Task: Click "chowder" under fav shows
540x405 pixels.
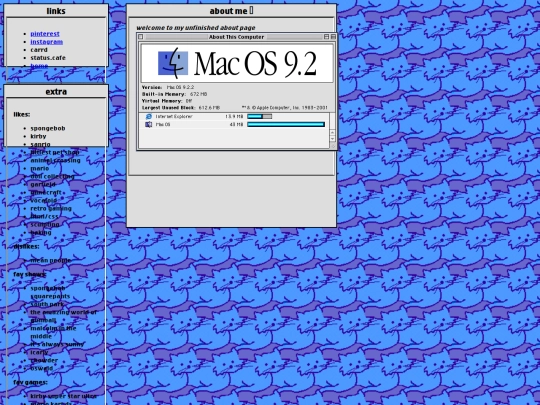Action: [44, 360]
